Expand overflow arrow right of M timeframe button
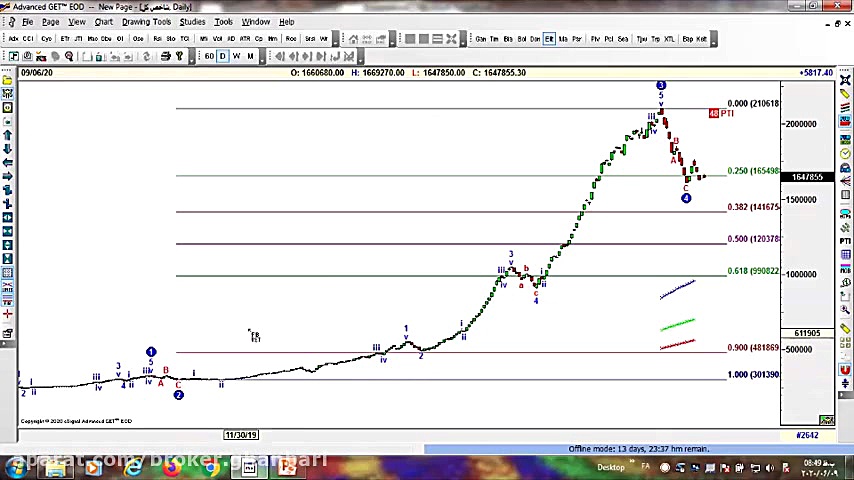Image resolution: width=854 pixels, height=480 pixels. click(261, 56)
